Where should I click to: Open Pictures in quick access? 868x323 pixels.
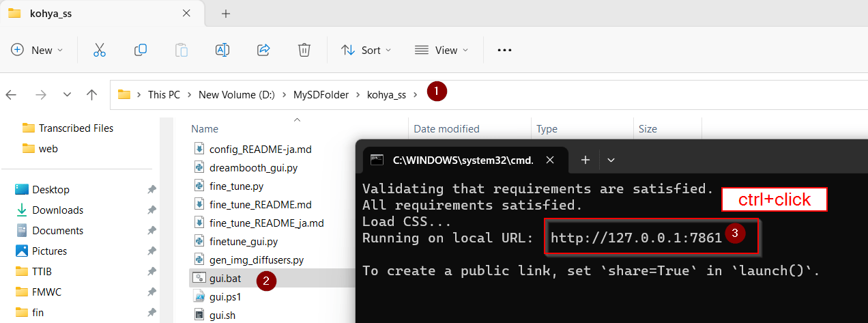click(x=49, y=251)
